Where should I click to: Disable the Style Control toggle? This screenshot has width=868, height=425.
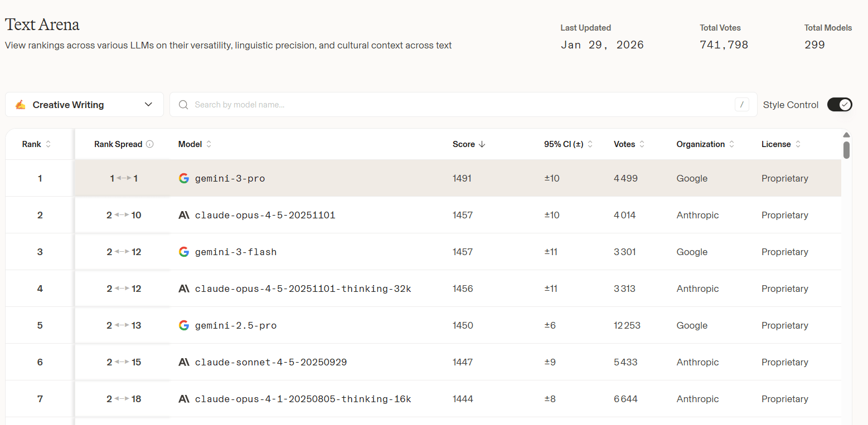click(x=840, y=105)
